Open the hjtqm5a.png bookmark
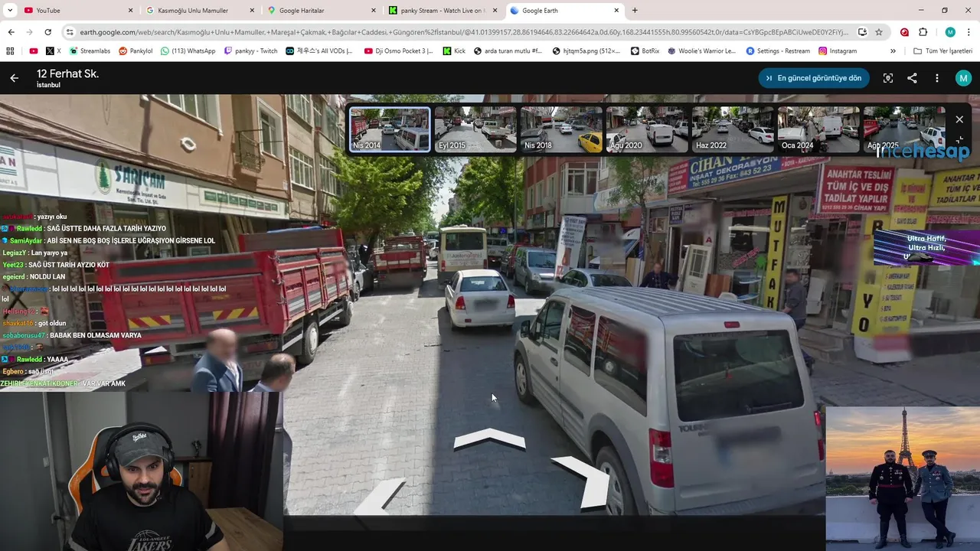 click(x=586, y=51)
